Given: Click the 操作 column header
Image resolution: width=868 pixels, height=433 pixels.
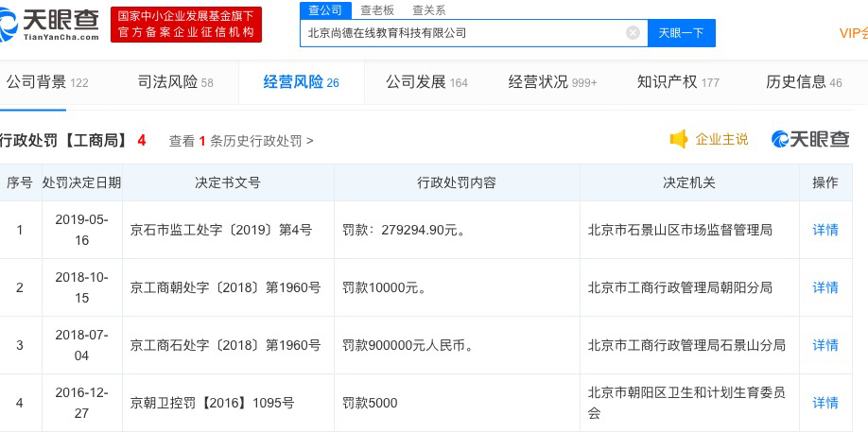Looking at the screenshot, I should point(825,182).
